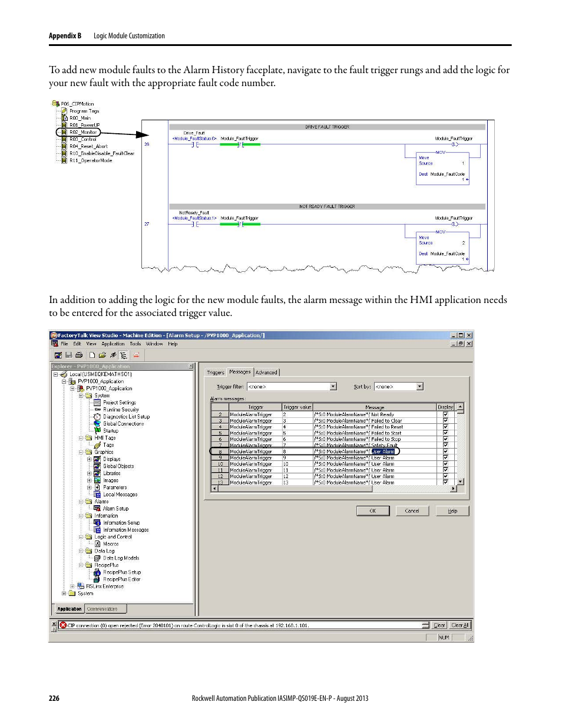Expand the Images node

pos(89,480)
